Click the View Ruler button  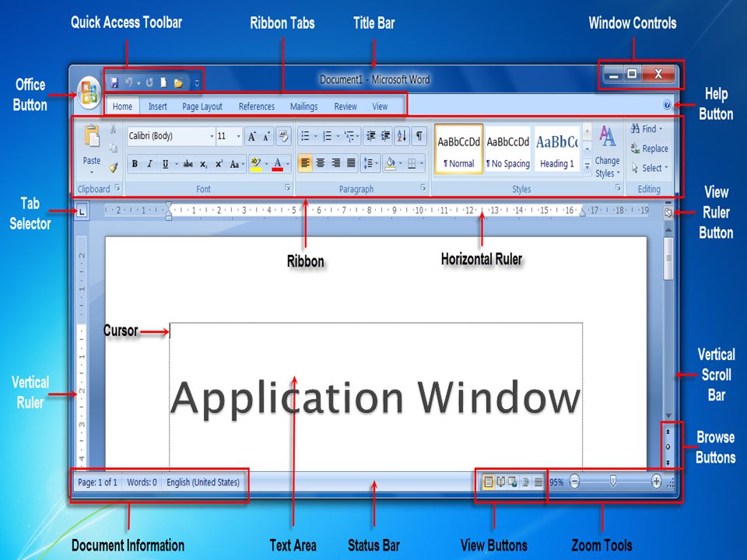(x=668, y=212)
